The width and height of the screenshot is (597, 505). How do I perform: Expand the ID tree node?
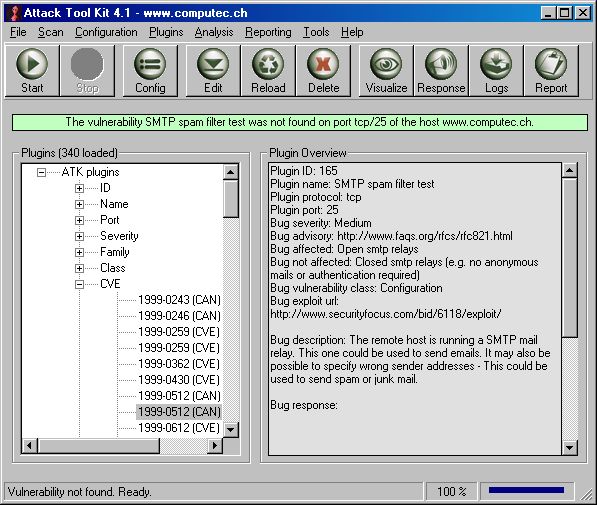(79, 188)
